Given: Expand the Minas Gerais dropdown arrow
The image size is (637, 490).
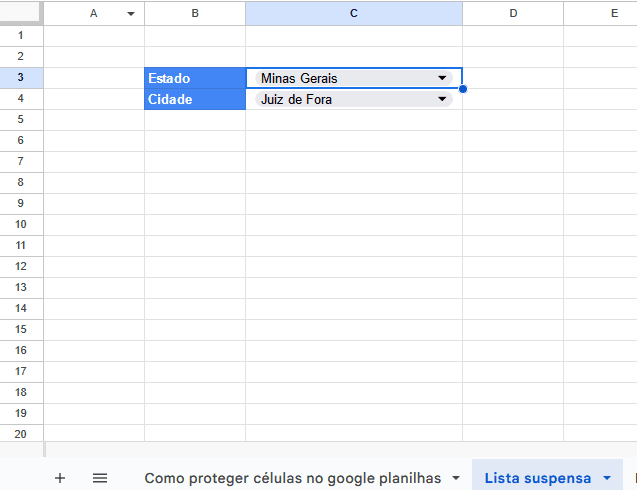Looking at the screenshot, I should (x=442, y=78).
